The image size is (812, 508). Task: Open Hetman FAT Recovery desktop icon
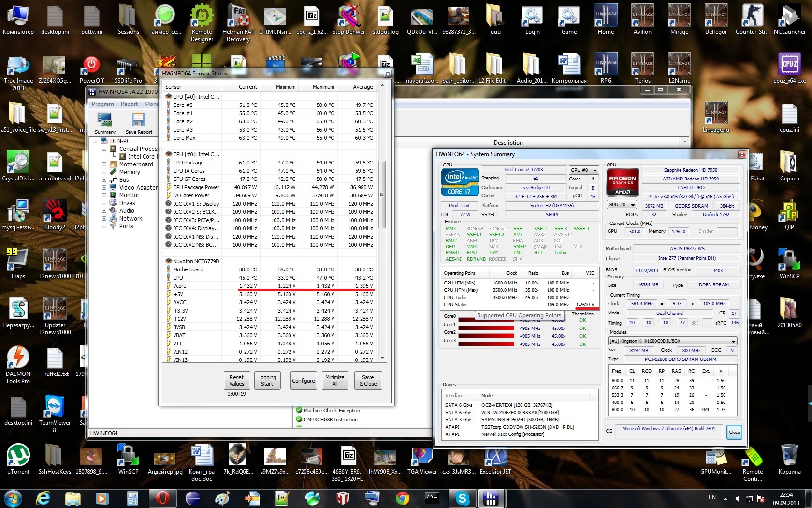(x=238, y=23)
